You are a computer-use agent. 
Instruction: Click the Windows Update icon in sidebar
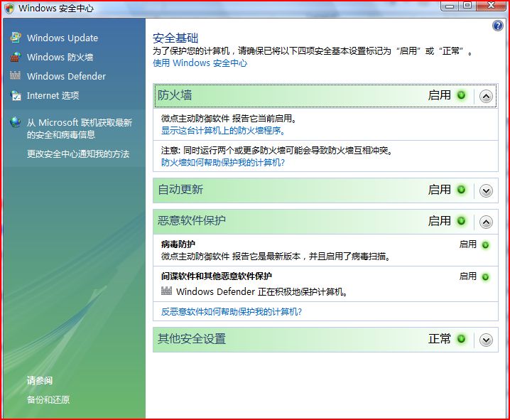point(16,38)
